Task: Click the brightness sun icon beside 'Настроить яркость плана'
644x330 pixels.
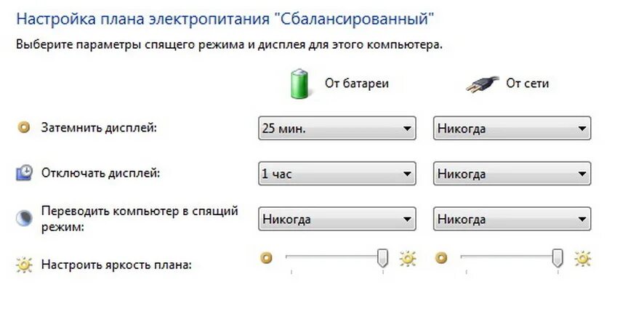Action: [24, 265]
